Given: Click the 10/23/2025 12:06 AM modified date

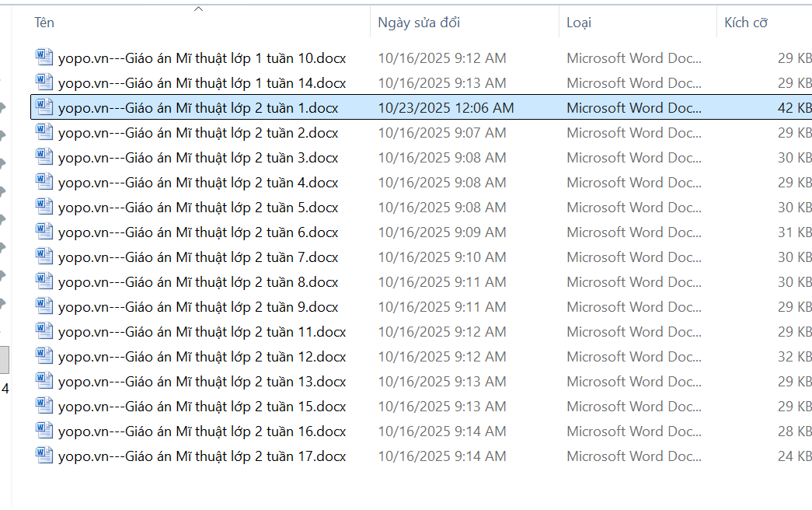Looking at the screenshot, I should point(446,108).
